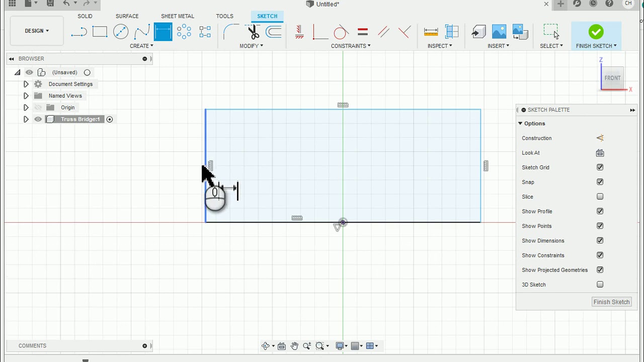Image resolution: width=644 pixels, height=362 pixels.
Task: Expand the Origin tree node
Action: tap(26, 108)
